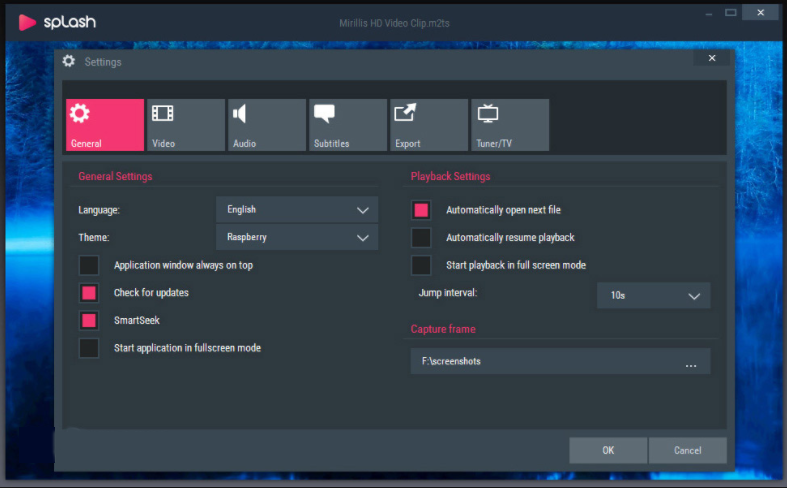Disable Check for updates checkbox
Screen dimensions: 787x488
point(89,293)
